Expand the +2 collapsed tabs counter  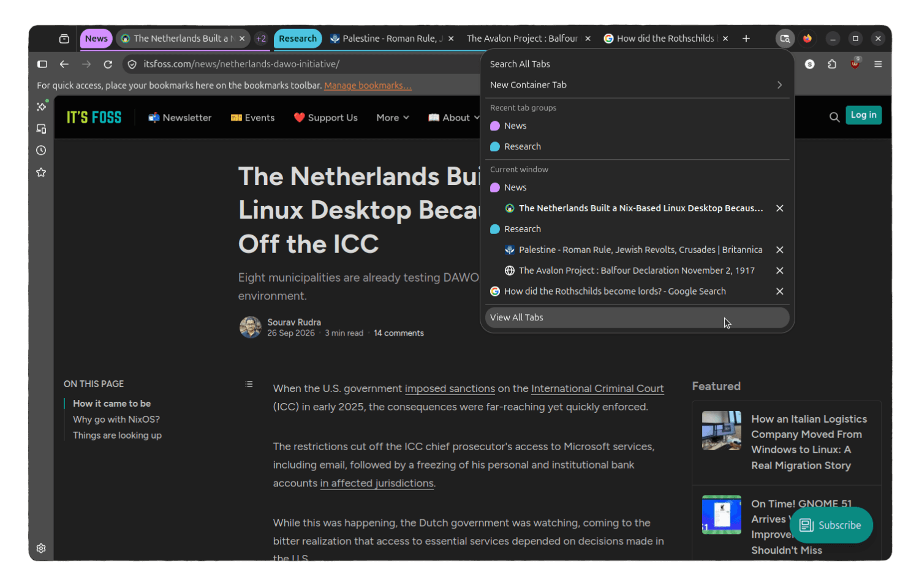261,39
